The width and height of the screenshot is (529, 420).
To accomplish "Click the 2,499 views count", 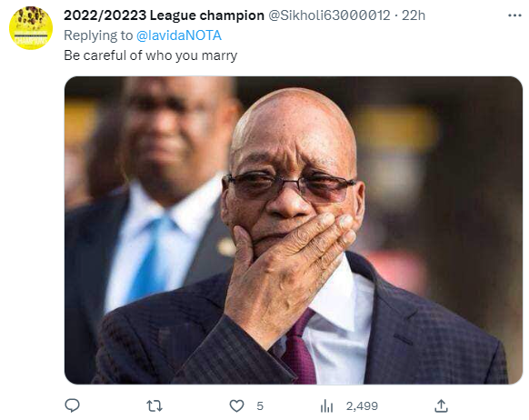I will coord(362,405).
